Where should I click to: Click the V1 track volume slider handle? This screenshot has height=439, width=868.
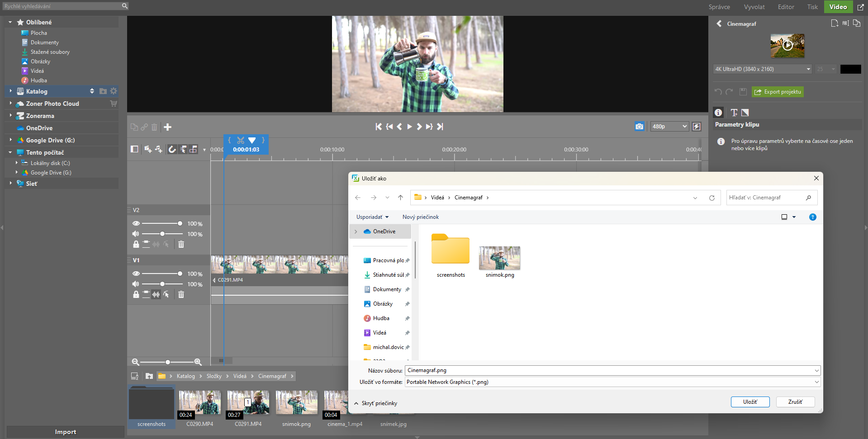[x=162, y=284]
